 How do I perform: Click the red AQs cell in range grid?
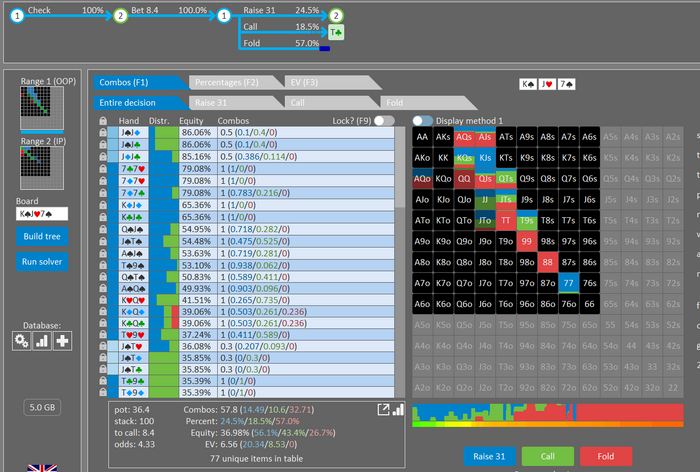(x=464, y=137)
